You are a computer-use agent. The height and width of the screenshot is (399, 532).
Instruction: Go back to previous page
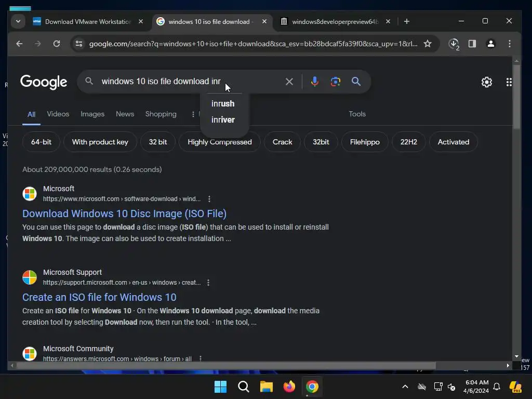pos(19,44)
